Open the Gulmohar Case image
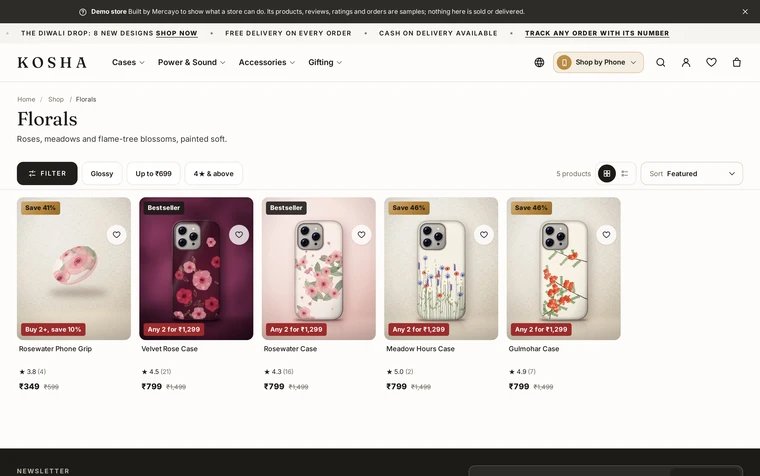The height and width of the screenshot is (476, 760). pyautogui.click(x=564, y=269)
